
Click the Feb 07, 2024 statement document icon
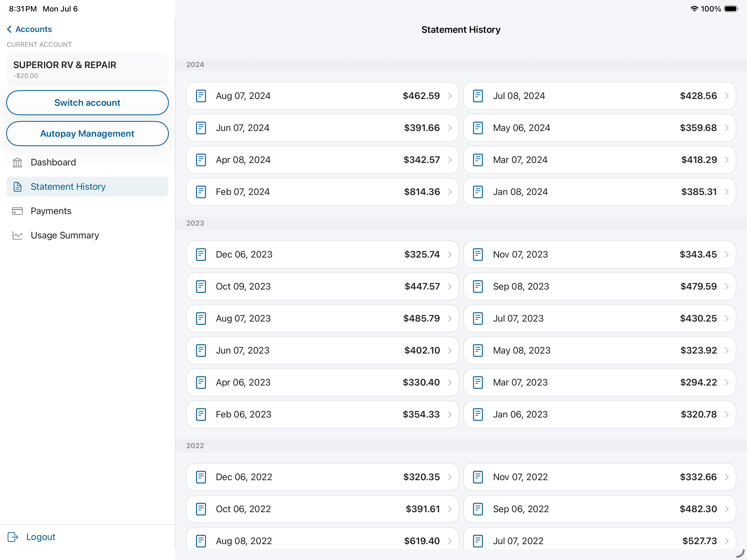coord(201,192)
